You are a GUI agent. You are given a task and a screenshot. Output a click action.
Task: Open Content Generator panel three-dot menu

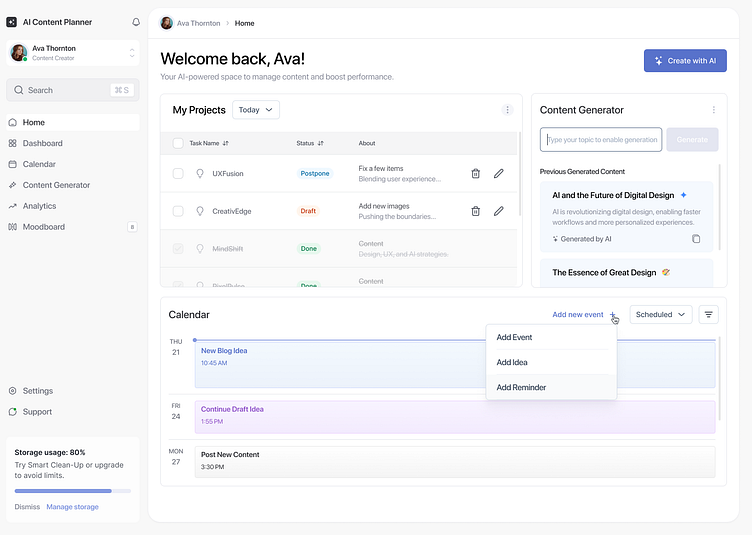tap(714, 110)
